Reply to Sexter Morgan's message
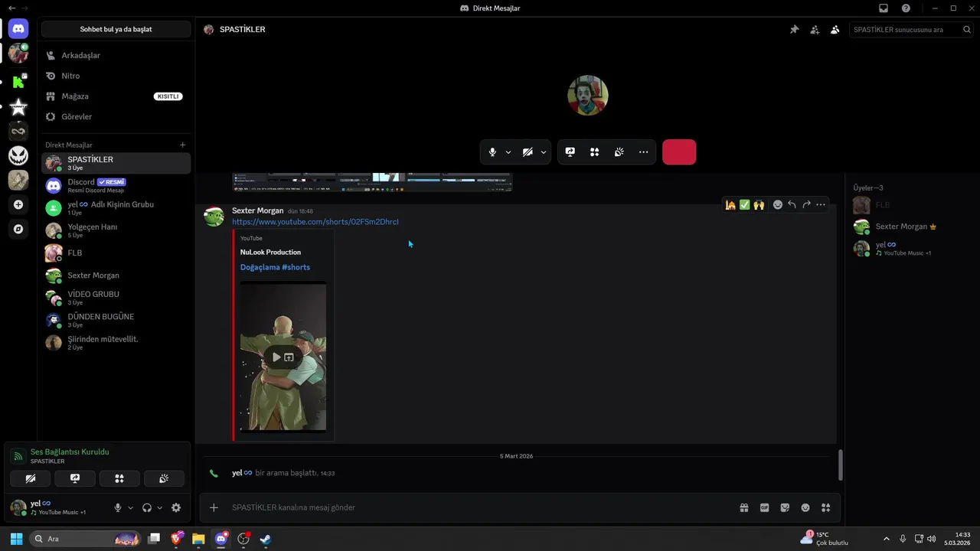Screen dimensions: 980x551 point(792,205)
